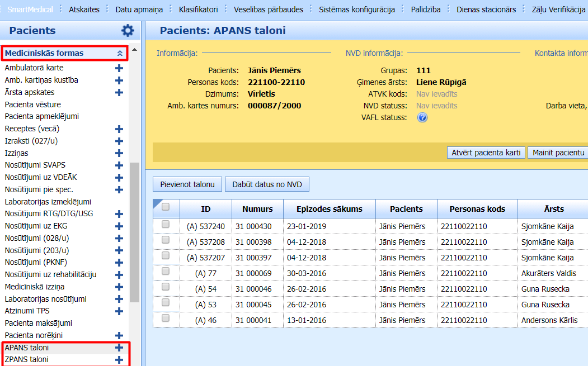The width and height of the screenshot is (588, 366).
Task: Click plus icon next to Izziņas
Action: [119, 153]
